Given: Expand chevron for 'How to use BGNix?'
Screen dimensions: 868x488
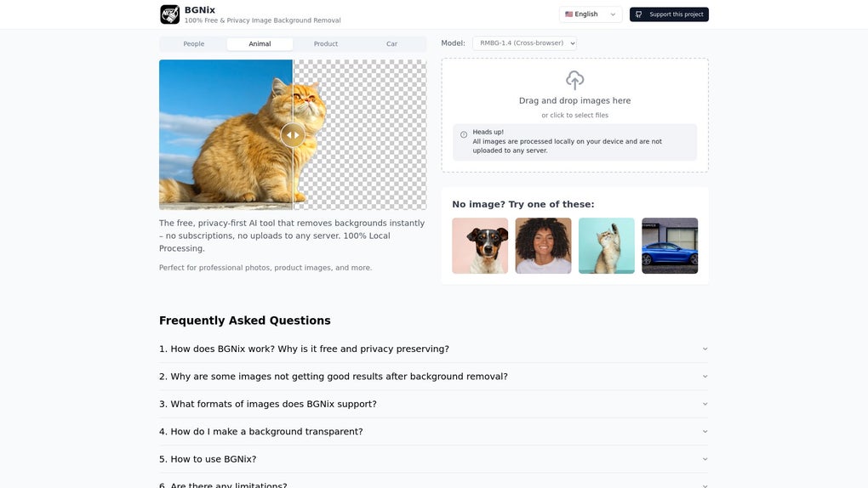Looking at the screenshot, I should coord(705,459).
